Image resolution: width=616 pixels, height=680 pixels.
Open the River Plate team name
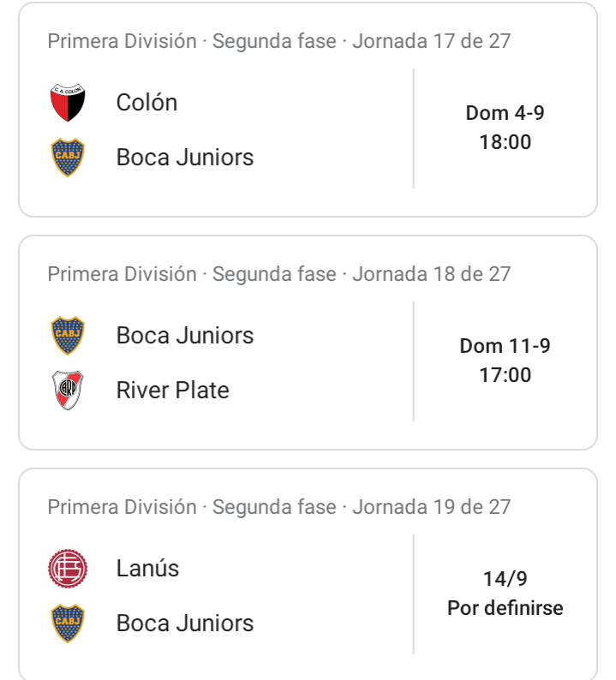point(173,390)
